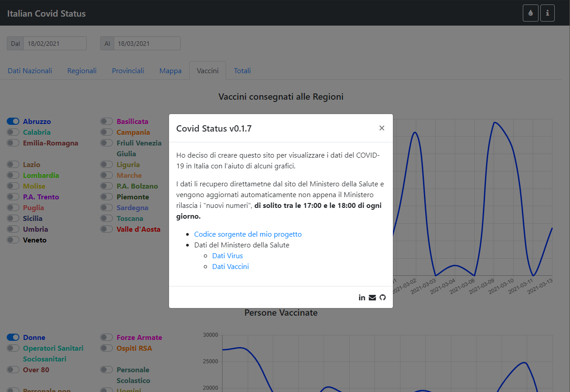Turn on the Valle d'Aosta switch
The image size is (570, 392).
coord(107,229)
